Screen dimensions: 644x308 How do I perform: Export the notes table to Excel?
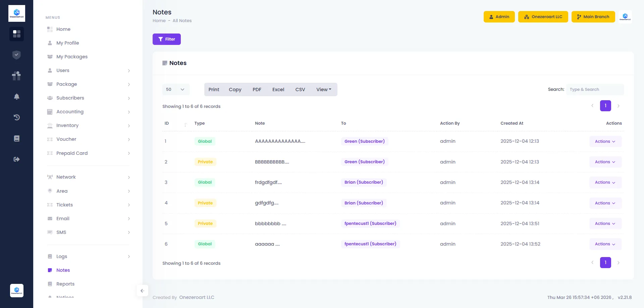click(x=278, y=89)
